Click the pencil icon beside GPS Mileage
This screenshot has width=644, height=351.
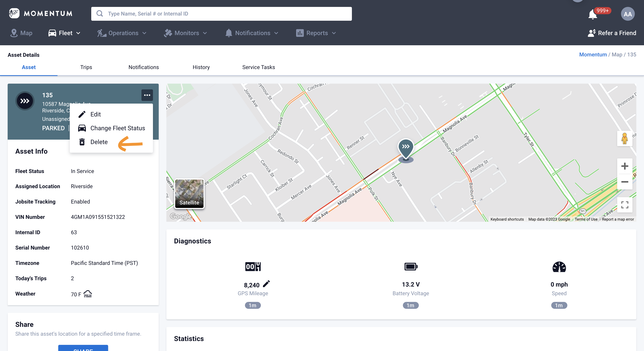(266, 284)
